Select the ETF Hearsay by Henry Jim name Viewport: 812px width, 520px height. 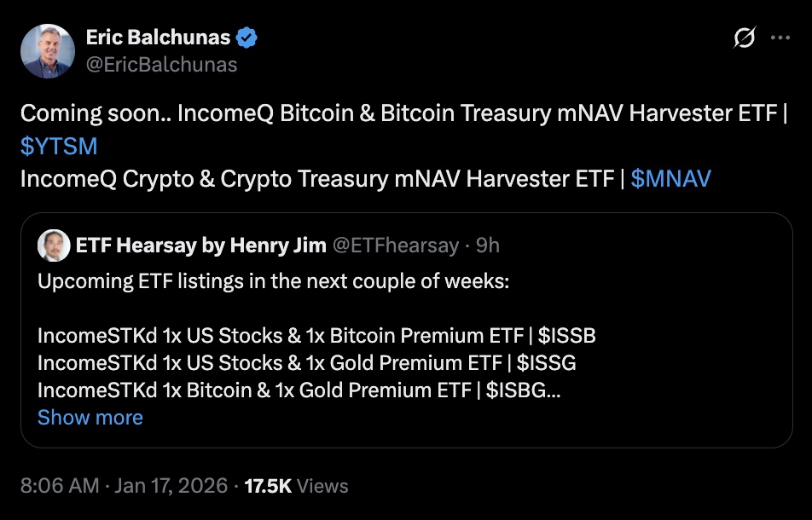(x=200, y=246)
